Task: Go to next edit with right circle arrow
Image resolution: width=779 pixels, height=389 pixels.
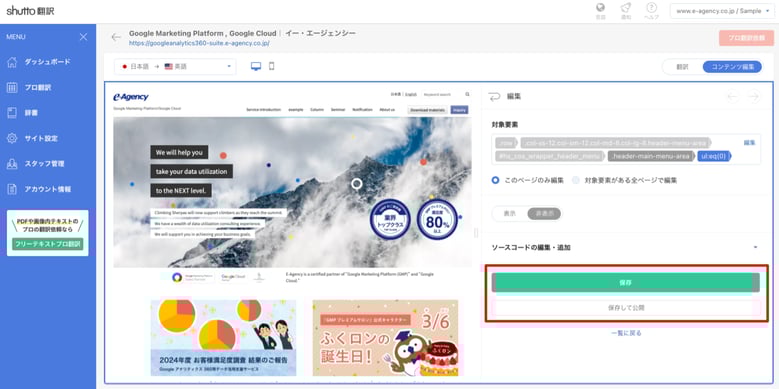Action: click(754, 96)
